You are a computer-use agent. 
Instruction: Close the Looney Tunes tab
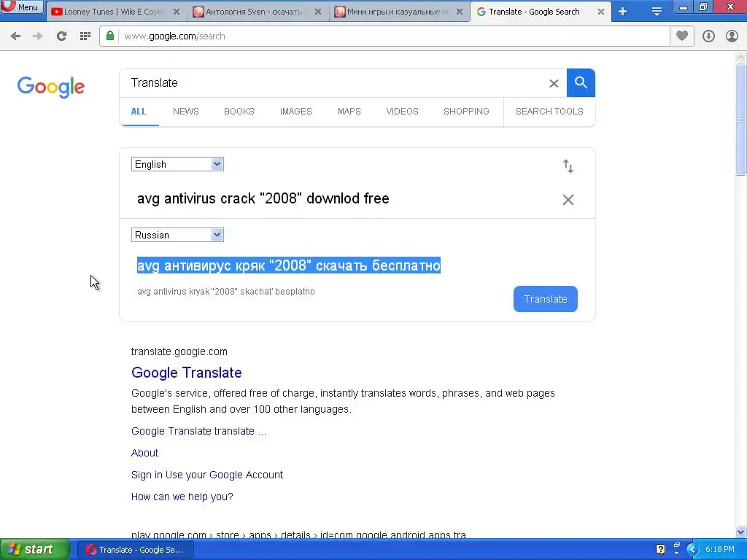[177, 12]
